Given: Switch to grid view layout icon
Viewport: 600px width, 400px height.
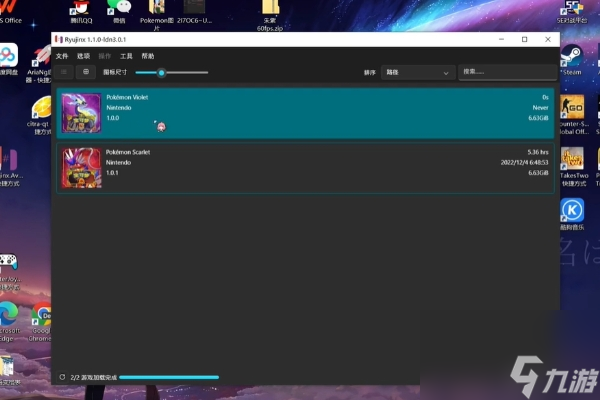Looking at the screenshot, I should pos(86,72).
